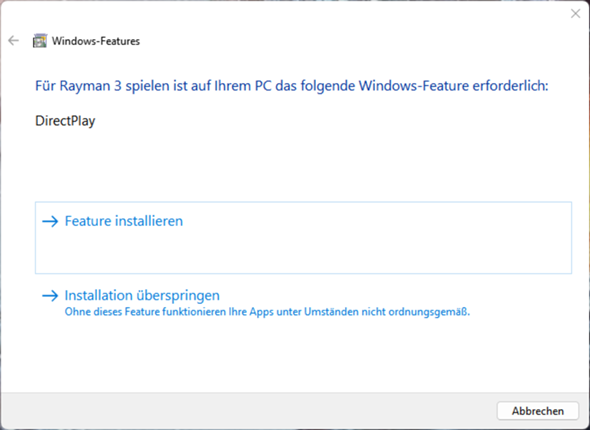Click the blue heading about Rayman 3
The image size is (590, 430).
(x=292, y=86)
